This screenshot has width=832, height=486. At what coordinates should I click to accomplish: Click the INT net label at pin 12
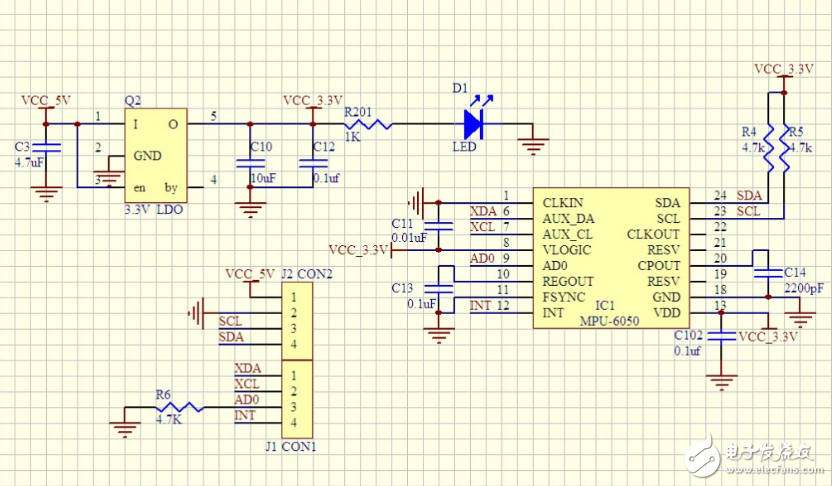pos(479,305)
